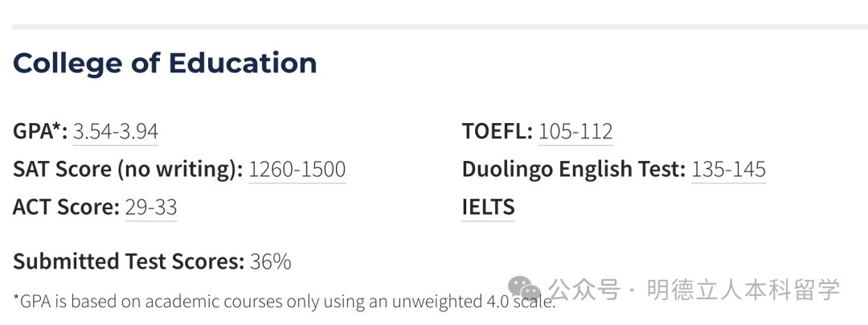868x325 pixels.
Task: Click the TOEFL label
Action: [497, 132]
